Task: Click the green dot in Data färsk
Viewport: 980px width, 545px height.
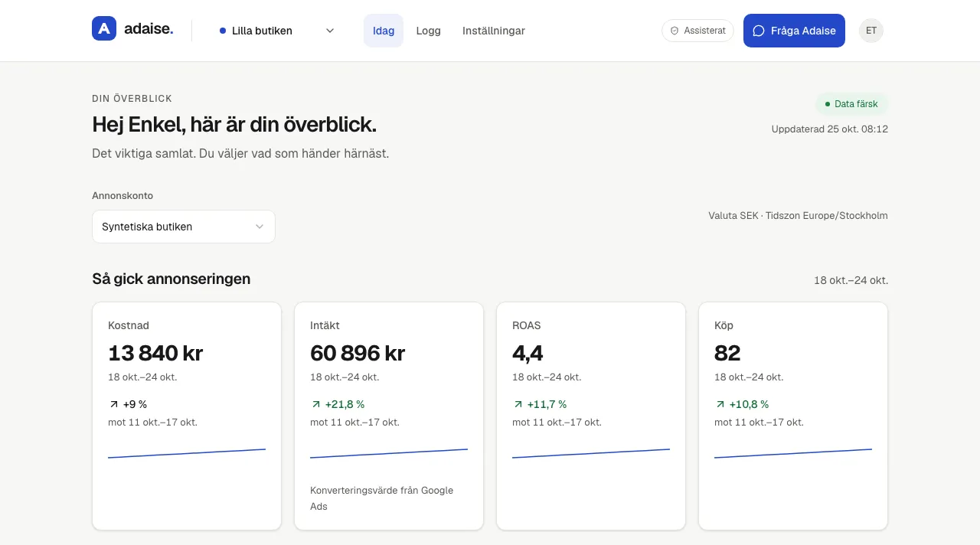Action: (x=828, y=104)
